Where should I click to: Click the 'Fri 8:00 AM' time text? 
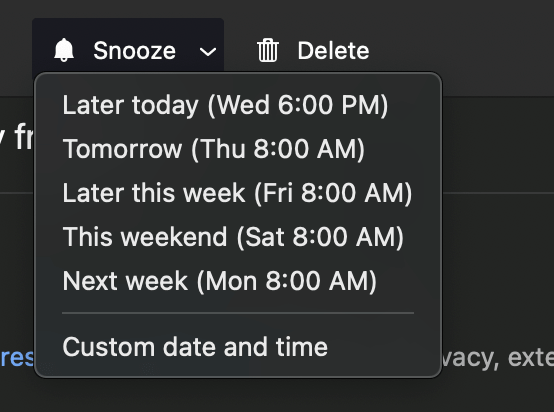coord(333,193)
